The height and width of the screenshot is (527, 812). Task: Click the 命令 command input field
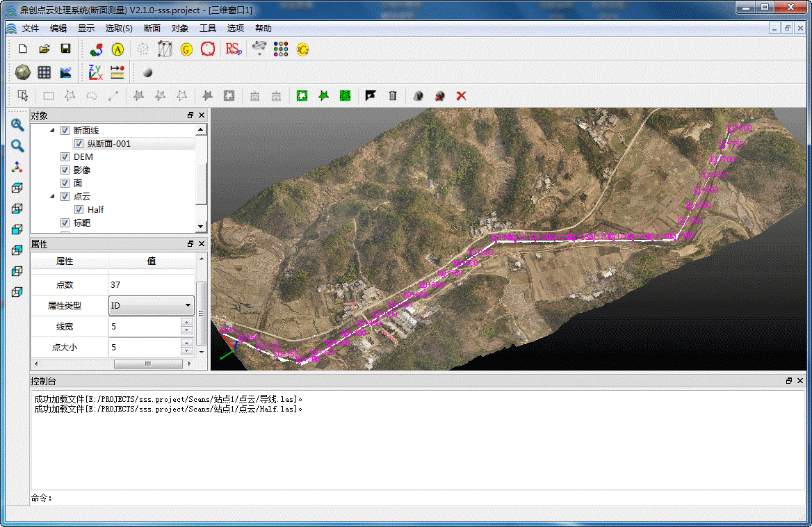coord(417,498)
